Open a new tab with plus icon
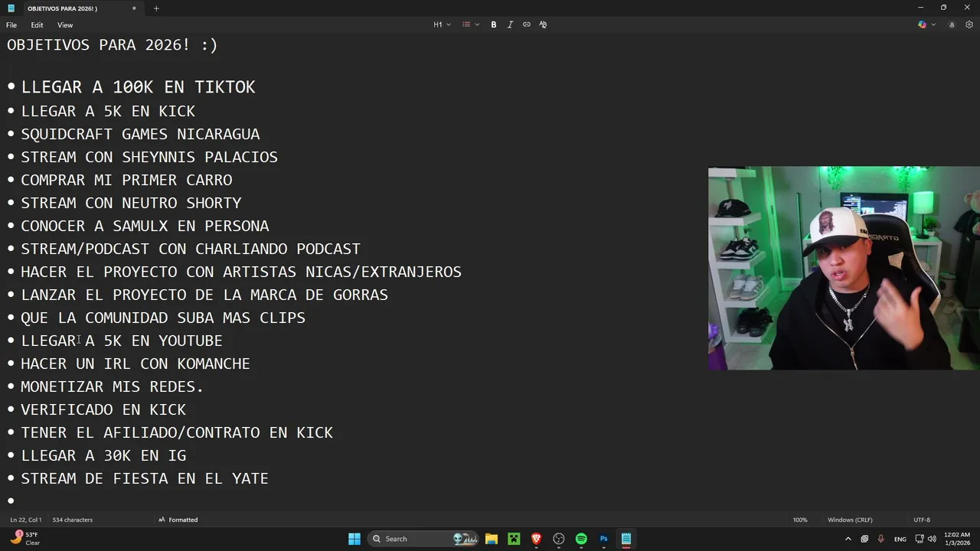The height and width of the screenshot is (551, 980). pyautogui.click(x=156, y=8)
